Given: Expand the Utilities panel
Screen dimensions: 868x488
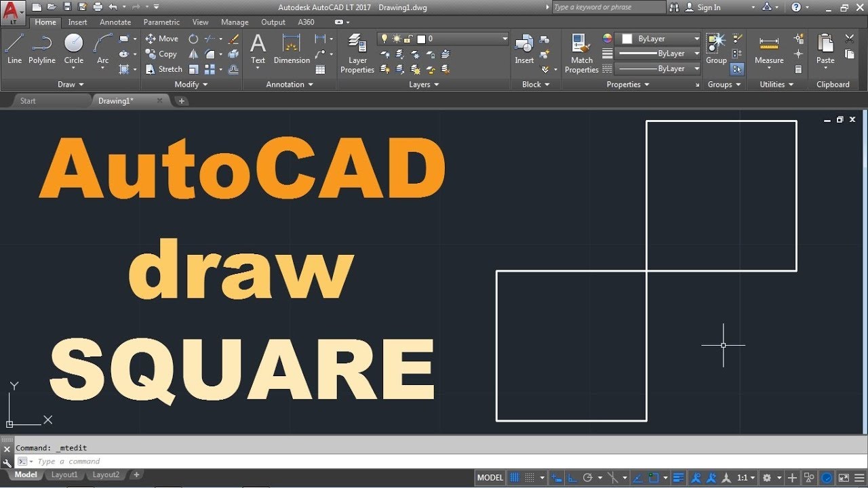Looking at the screenshot, I should click(776, 85).
